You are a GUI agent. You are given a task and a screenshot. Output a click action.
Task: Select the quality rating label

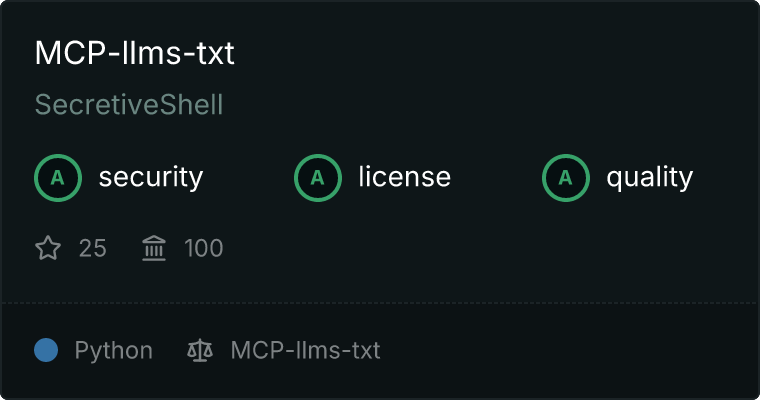649,177
